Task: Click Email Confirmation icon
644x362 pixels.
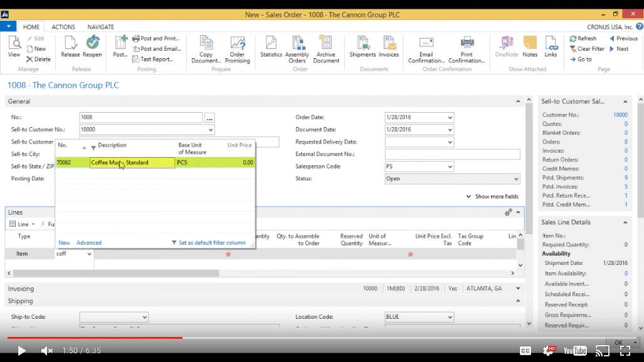Action: coord(426,49)
